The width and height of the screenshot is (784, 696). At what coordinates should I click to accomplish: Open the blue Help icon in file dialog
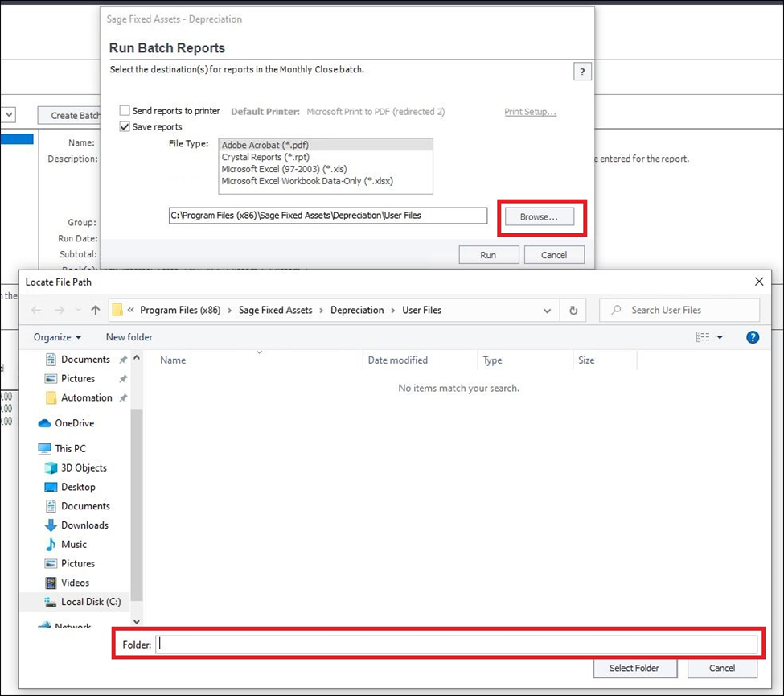[753, 337]
